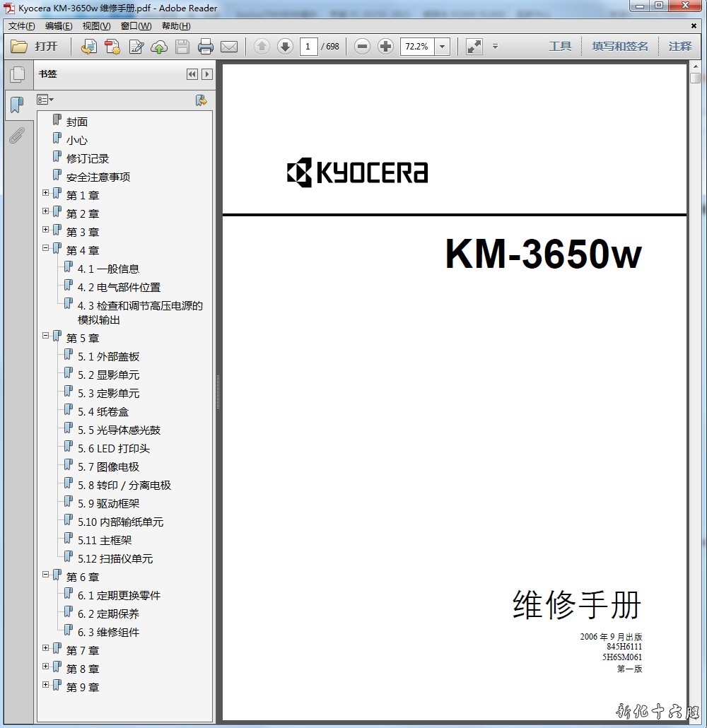
Task: Click the find current bookmark icon
Action: point(201,100)
